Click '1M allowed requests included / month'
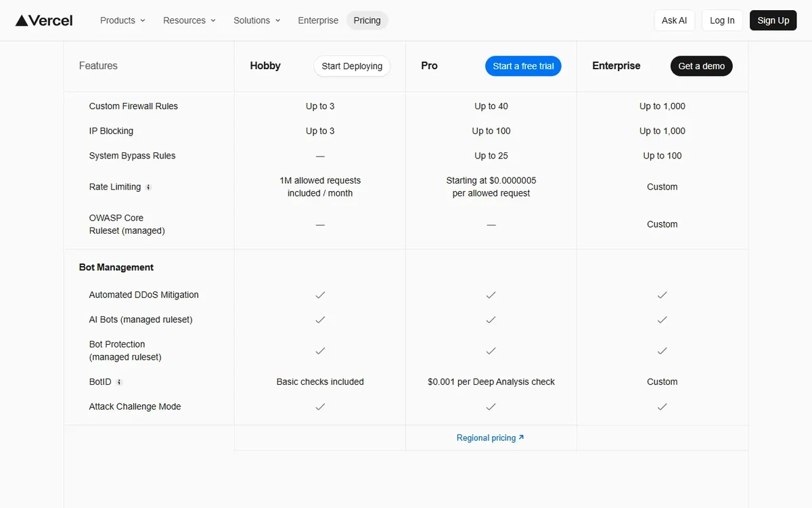This screenshot has height=508, width=812. pyautogui.click(x=320, y=187)
